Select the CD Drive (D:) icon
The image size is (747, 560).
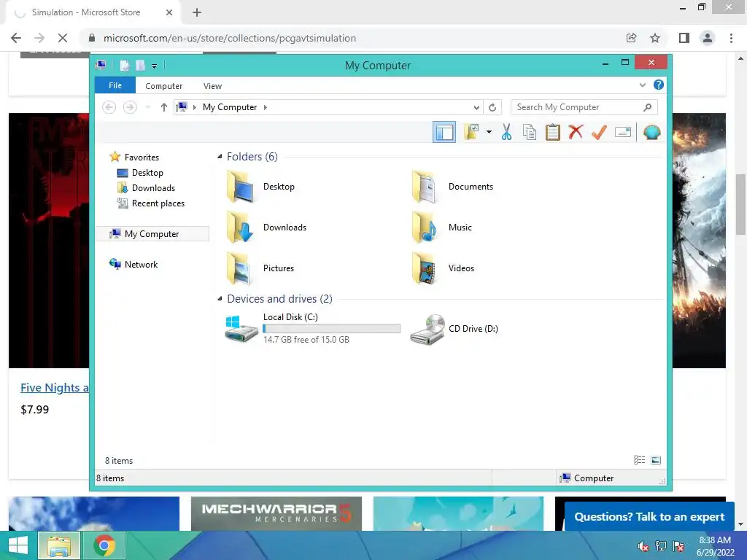[x=427, y=329]
